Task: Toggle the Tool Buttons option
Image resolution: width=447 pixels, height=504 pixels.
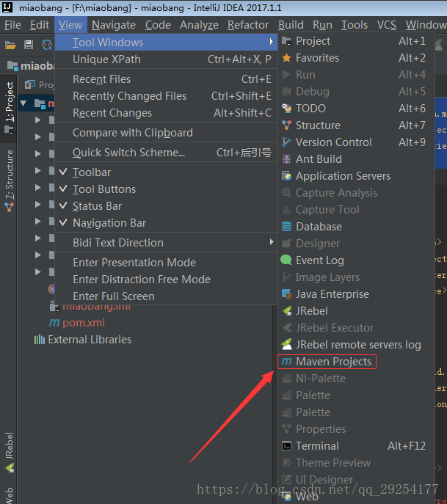Action: point(167,189)
